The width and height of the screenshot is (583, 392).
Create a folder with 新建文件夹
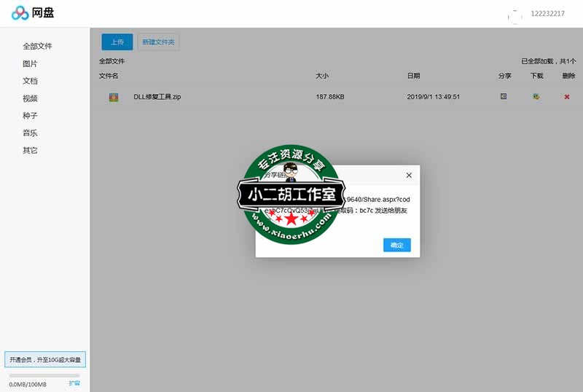click(158, 42)
